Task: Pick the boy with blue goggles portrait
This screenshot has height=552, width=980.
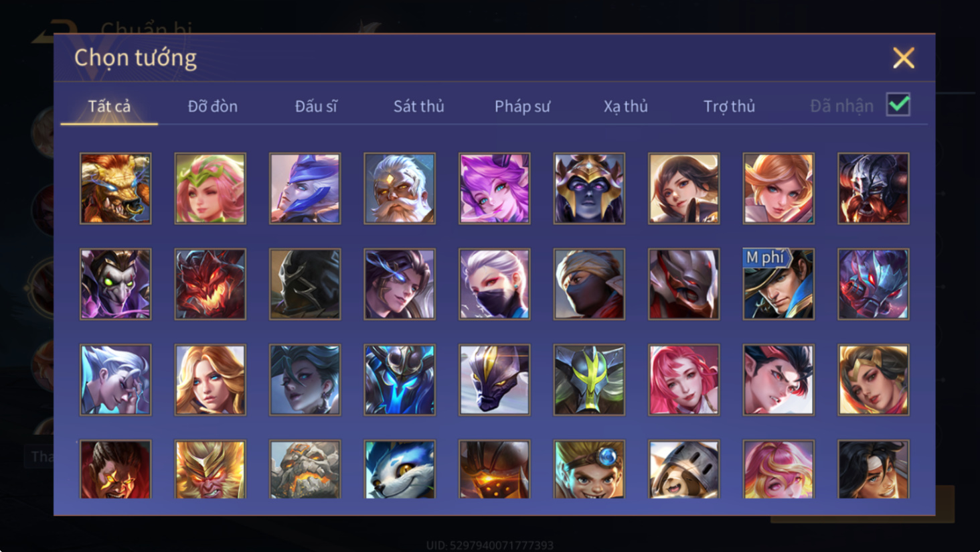Action: pos(589,469)
